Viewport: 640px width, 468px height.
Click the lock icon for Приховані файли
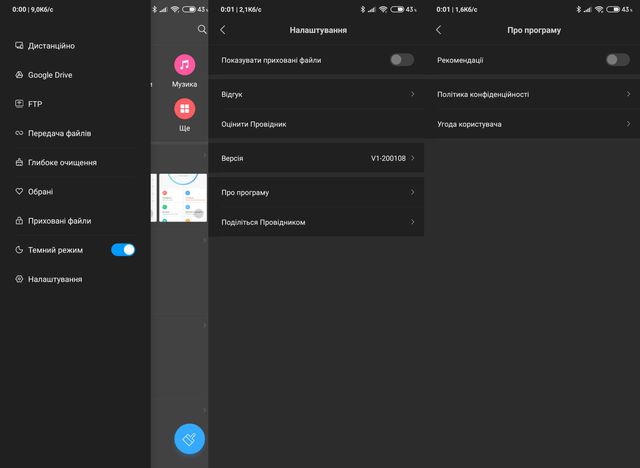coord(19,220)
